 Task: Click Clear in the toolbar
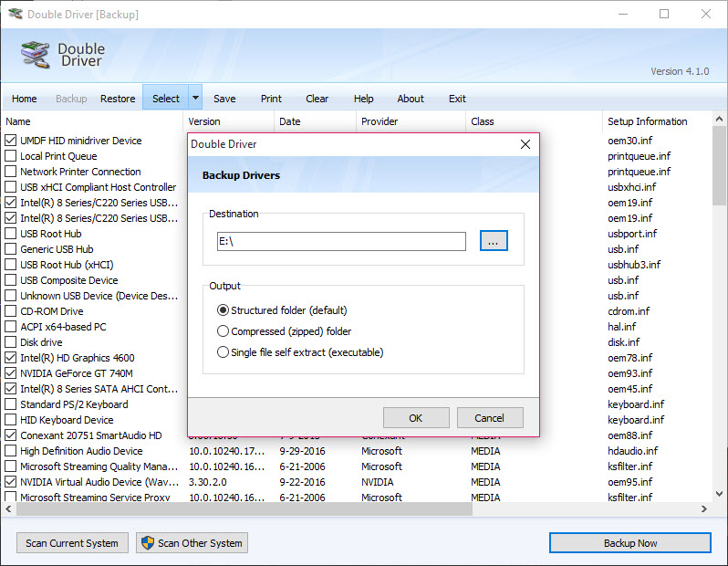click(317, 99)
